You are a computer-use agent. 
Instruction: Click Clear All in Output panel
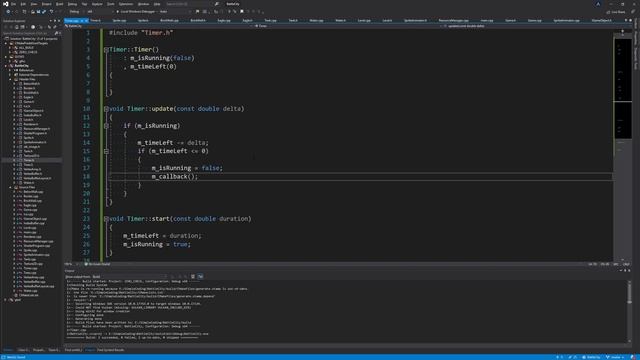(x=193, y=277)
